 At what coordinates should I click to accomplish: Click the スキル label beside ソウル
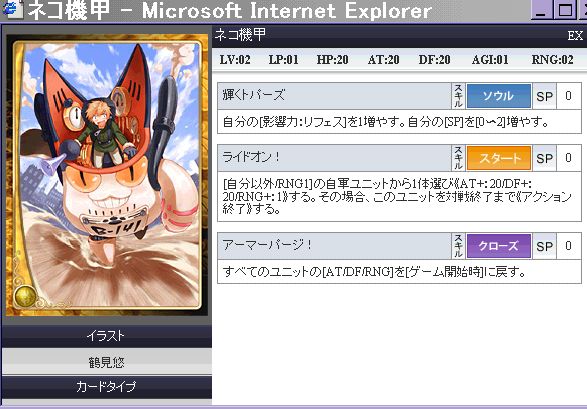pos(459,96)
